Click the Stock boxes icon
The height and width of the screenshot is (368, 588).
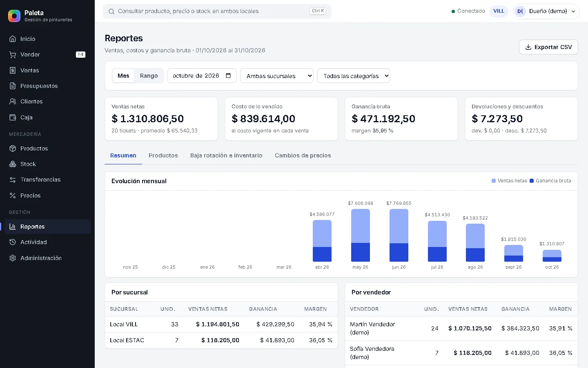point(13,164)
